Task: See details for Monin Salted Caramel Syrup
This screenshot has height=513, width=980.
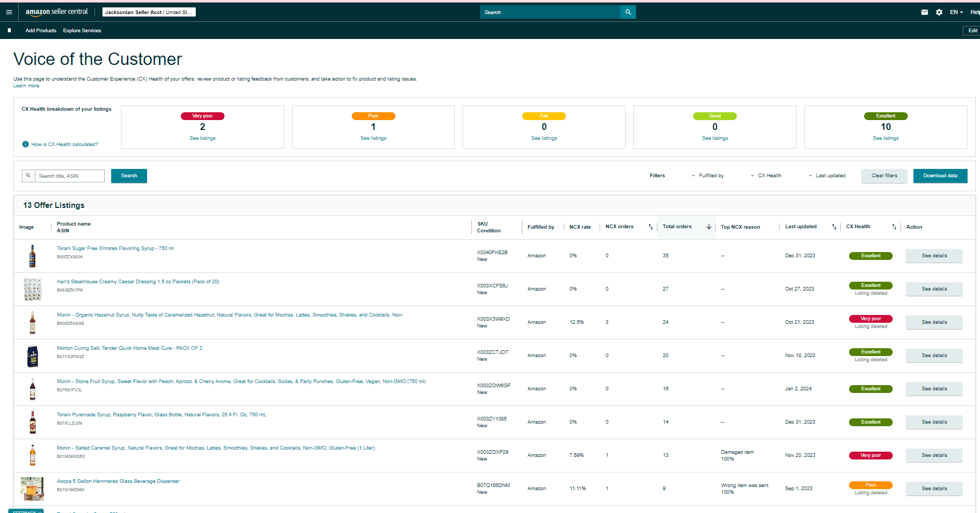Action: (934, 455)
